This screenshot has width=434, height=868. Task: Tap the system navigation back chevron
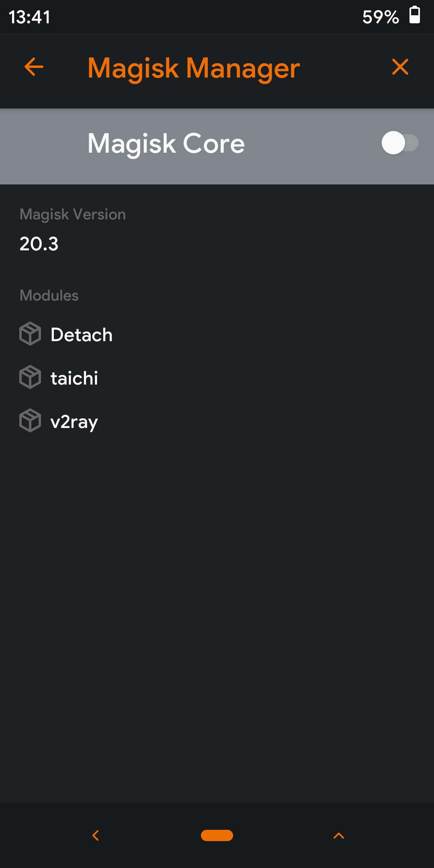click(96, 835)
